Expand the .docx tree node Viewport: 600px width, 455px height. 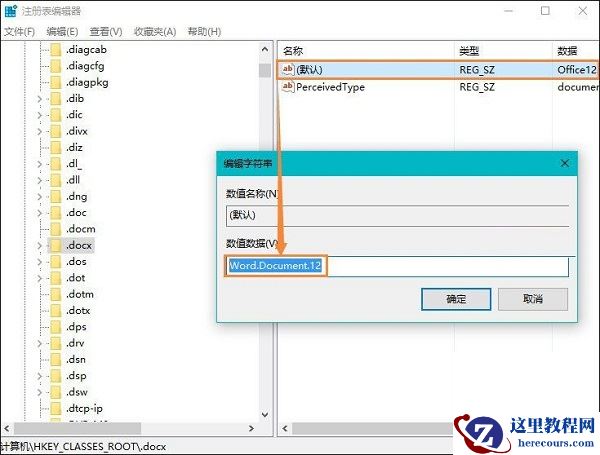tap(39, 245)
